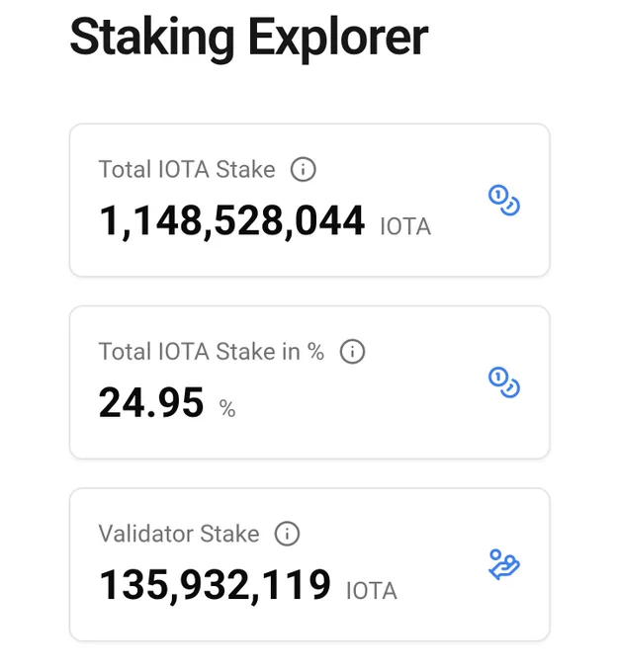The height and width of the screenshot is (672, 619).
Task: Click coins icon in the 24.95 % card
Action: click(x=504, y=382)
